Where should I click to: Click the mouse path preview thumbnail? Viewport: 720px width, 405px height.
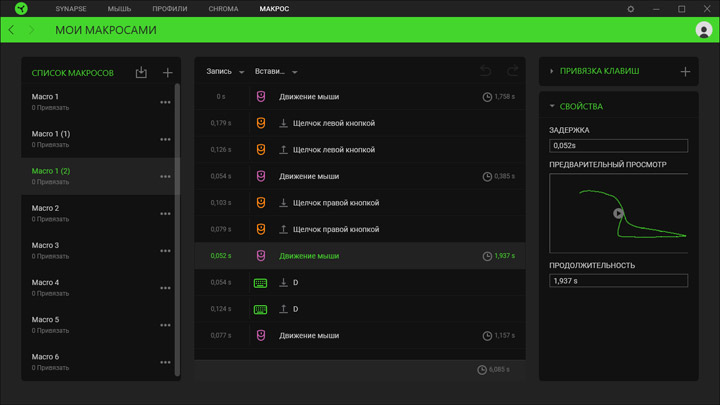(x=619, y=213)
